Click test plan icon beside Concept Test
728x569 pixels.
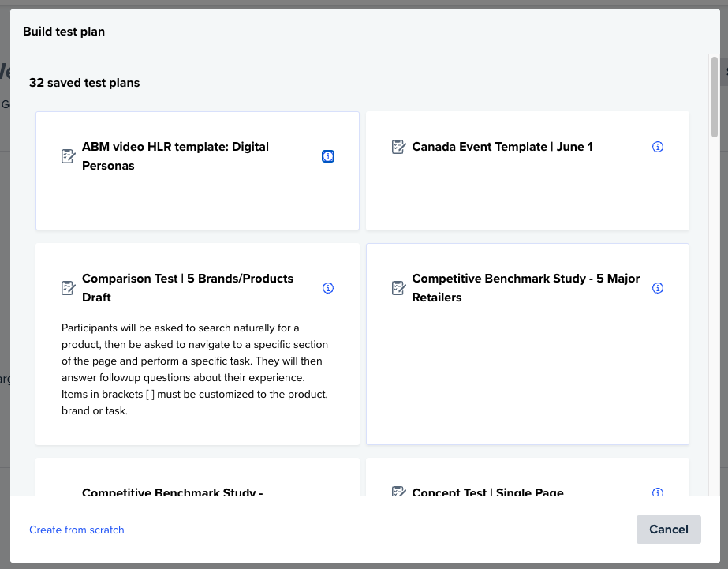[399, 492]
